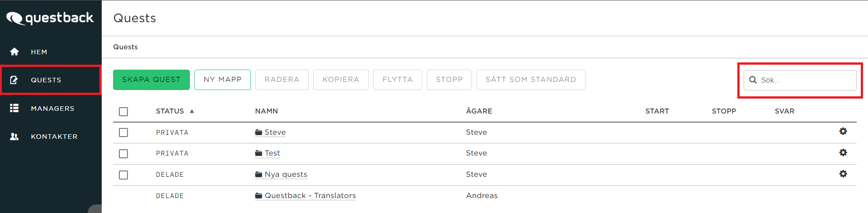The width and height of the screenshot is (868, 213).
Task: Open Kontakter via the people icon
Action: pos(14,136)
